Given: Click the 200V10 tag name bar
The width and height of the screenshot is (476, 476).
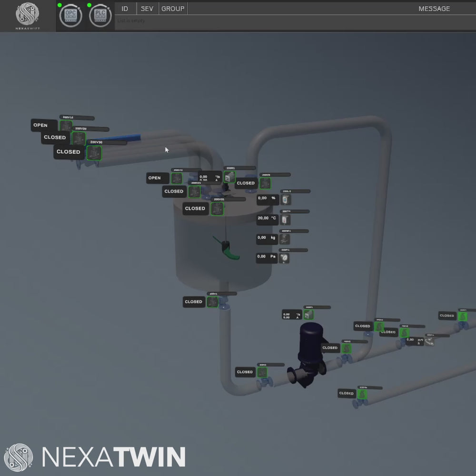Looking at the screenshot, I should (77, 118).
